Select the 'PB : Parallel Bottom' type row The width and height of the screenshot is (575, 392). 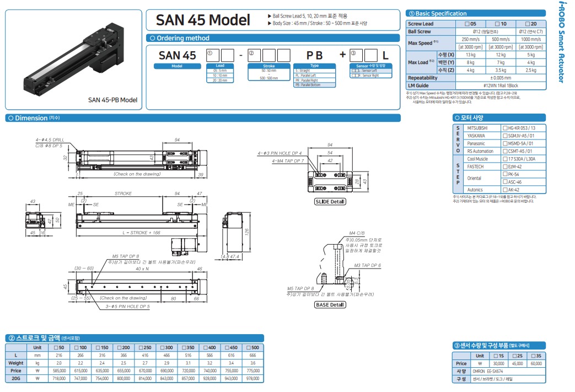coord(315,85)
